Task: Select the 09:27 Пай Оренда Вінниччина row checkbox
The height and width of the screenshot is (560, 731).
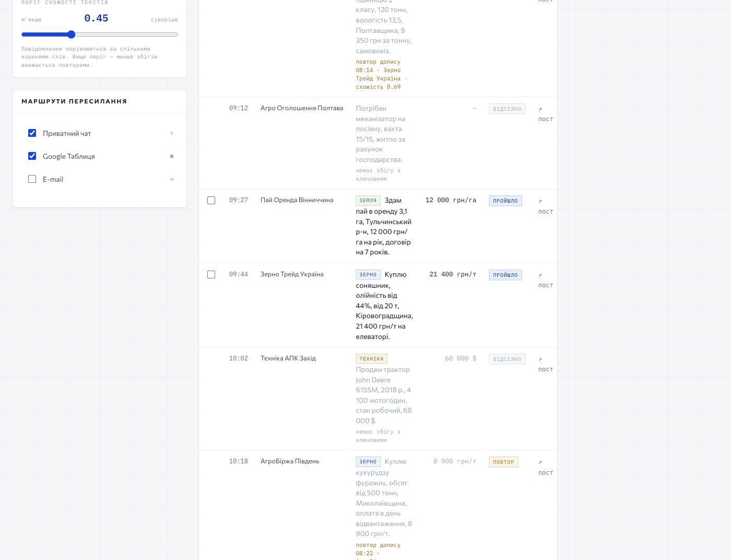Action: tap(211, 201)
